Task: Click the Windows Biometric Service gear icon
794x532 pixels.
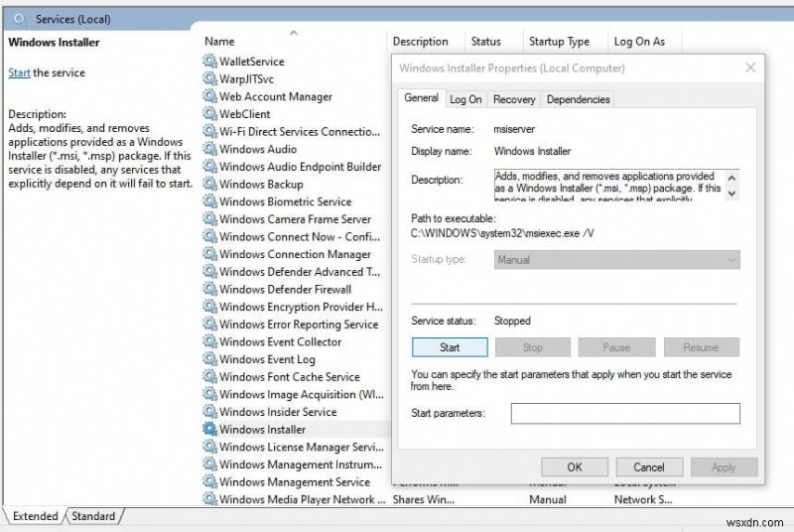Action: pyautogui.click(x=209, y=200)
